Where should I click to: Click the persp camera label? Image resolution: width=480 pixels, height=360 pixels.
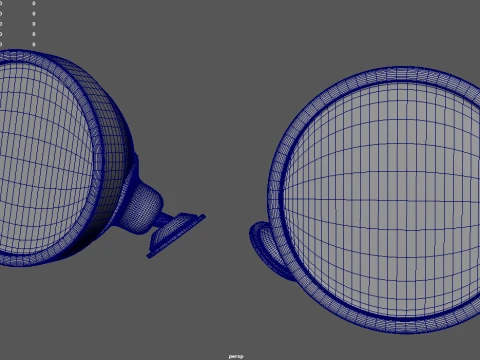(x=236, y=356)
